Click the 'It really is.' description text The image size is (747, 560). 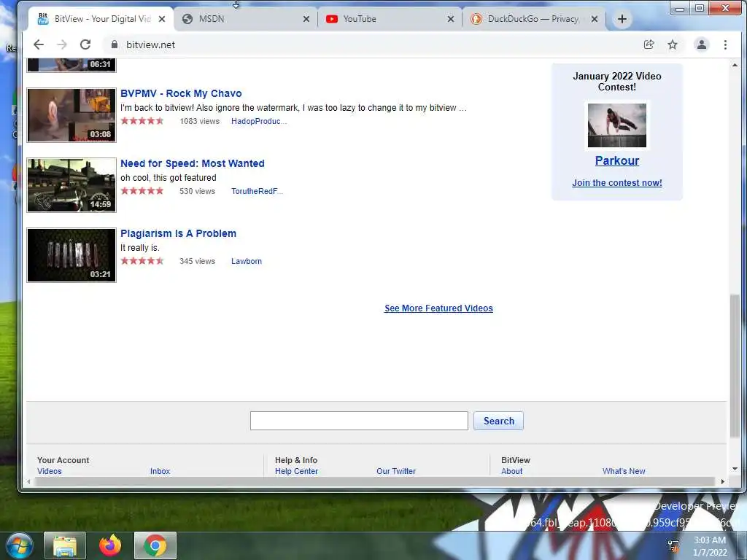(x=140, y=248)
